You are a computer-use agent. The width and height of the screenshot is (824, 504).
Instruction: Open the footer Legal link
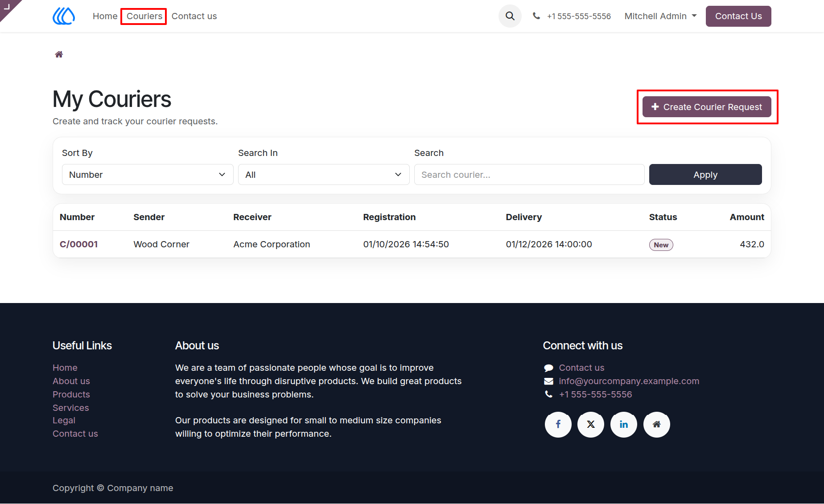click(x=64, y=420)
